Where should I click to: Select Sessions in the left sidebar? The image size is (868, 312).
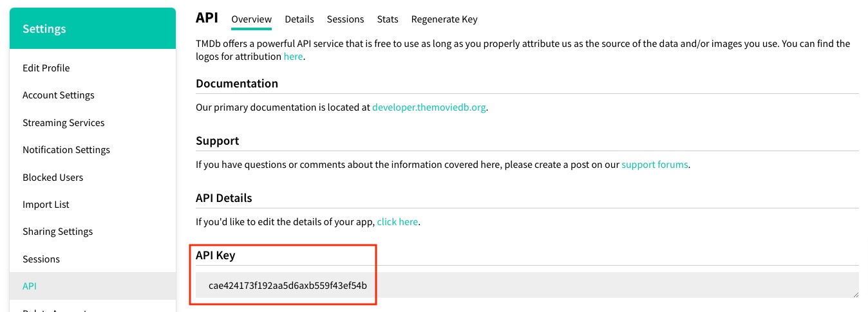click(x=41, y=259)
